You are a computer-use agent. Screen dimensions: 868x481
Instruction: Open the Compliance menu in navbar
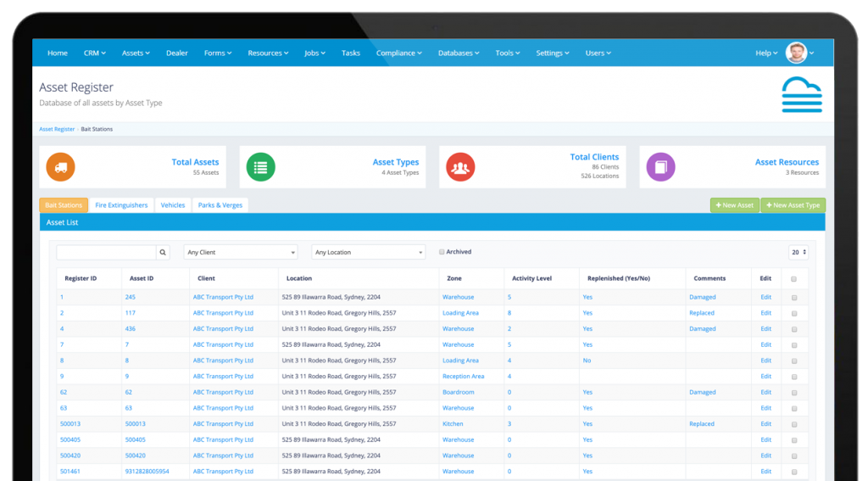point(399,53)
